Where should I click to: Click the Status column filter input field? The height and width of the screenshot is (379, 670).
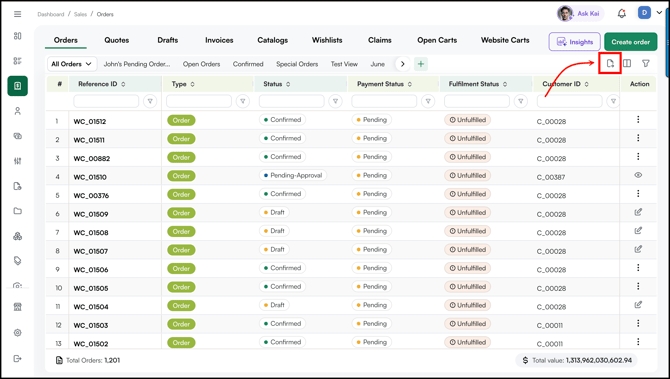[x=292, y=101]
